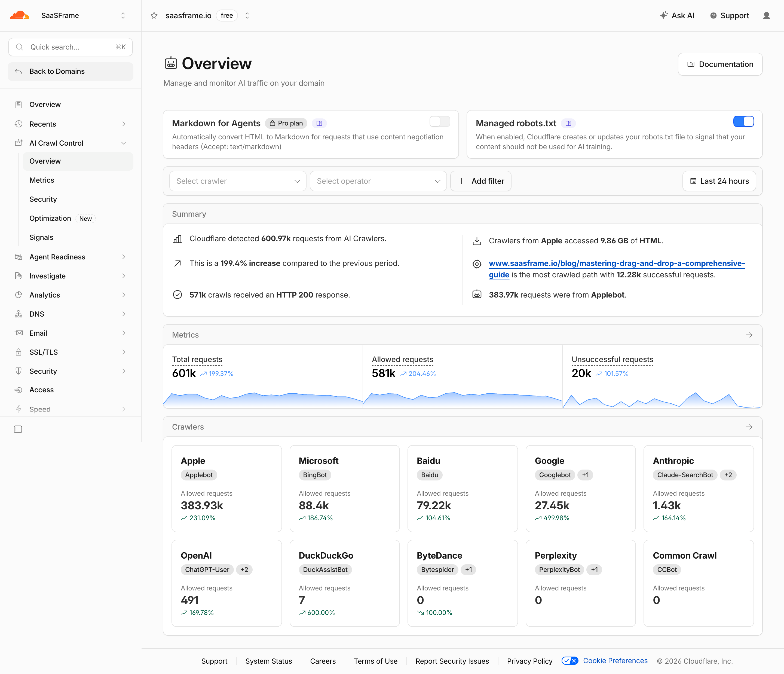Open the Select crawler dropdown

(x=238, y=181)
